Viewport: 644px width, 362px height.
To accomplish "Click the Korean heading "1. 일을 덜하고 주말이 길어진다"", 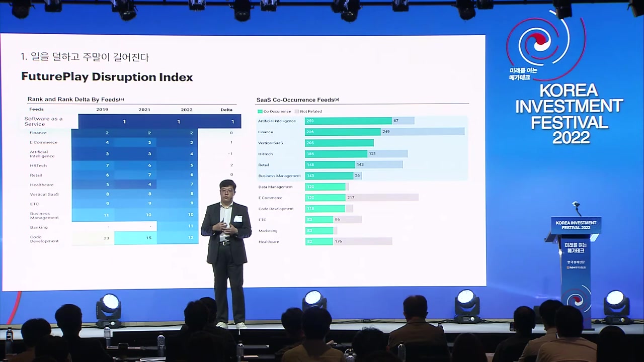I will [x=85, y=57].
